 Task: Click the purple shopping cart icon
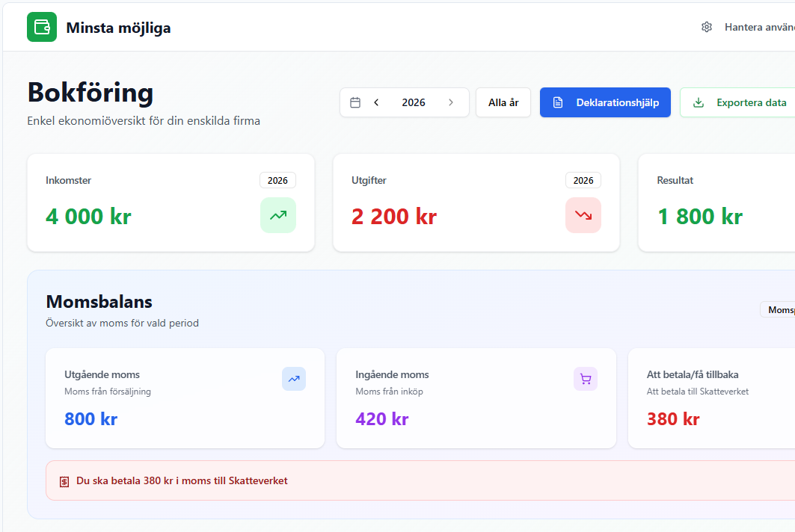click(586, 379)
